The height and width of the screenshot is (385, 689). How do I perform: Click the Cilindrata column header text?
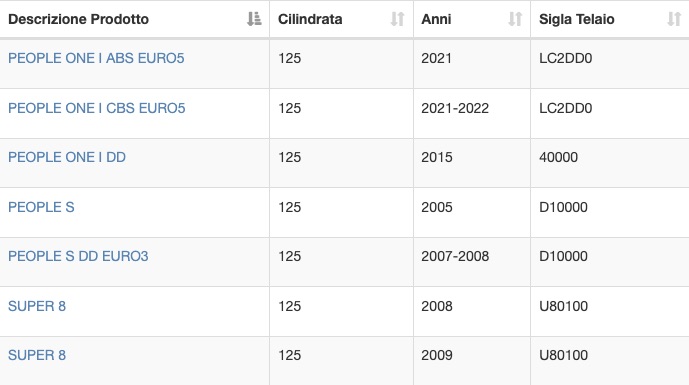click(310, 19)
